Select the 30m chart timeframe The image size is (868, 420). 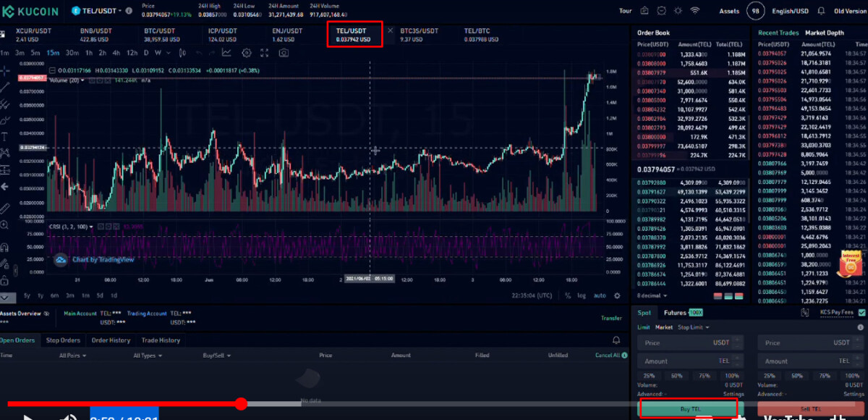coord(72,53)
